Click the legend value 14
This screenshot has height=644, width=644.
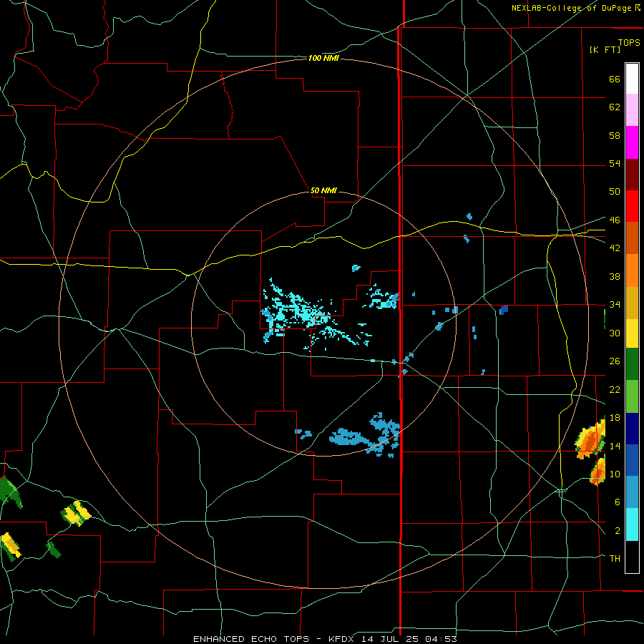point(615,446)
